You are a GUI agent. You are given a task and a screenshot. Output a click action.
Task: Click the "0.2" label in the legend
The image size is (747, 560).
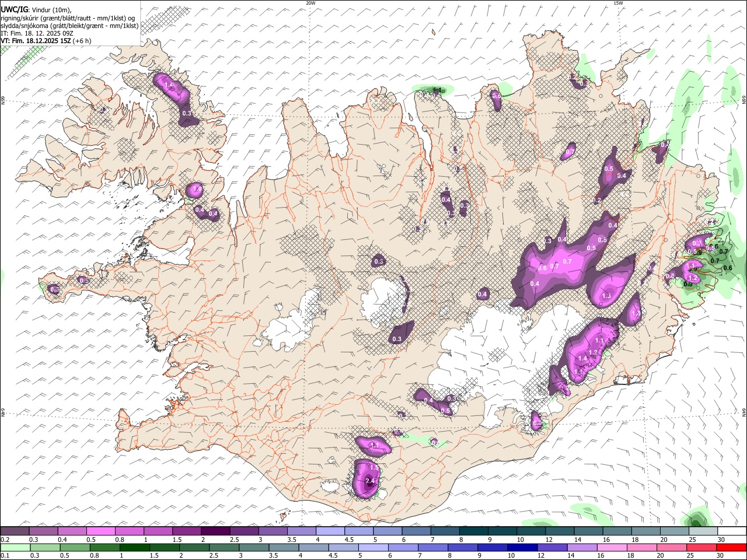[4, 540]
